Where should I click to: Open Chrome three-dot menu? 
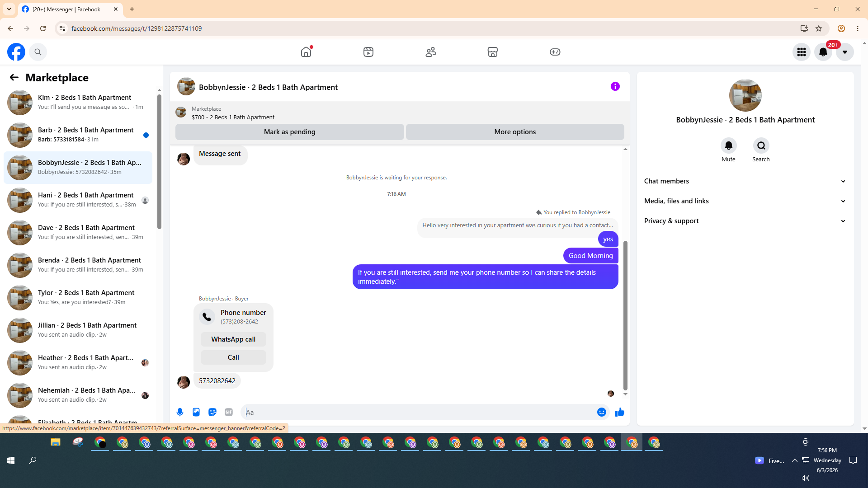pyautogui.click(x=858, y=28)
